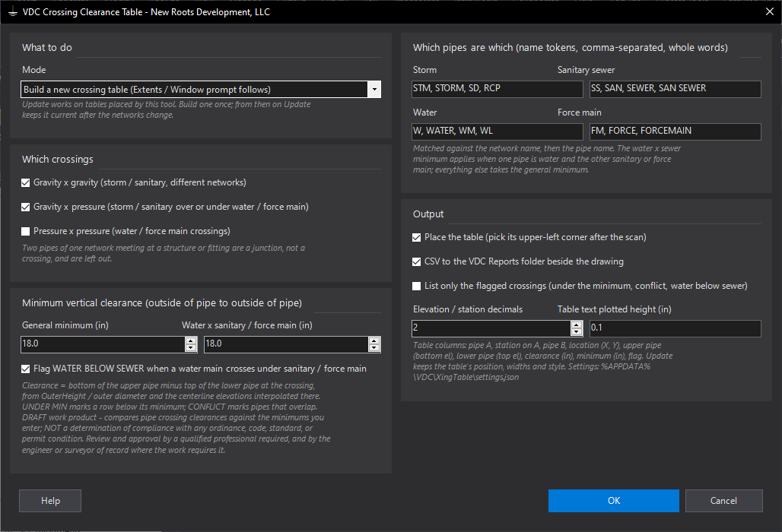The image size is (782, 532).
Task: Decrease General minimum with the down arrow
Action: pos(190,348)
